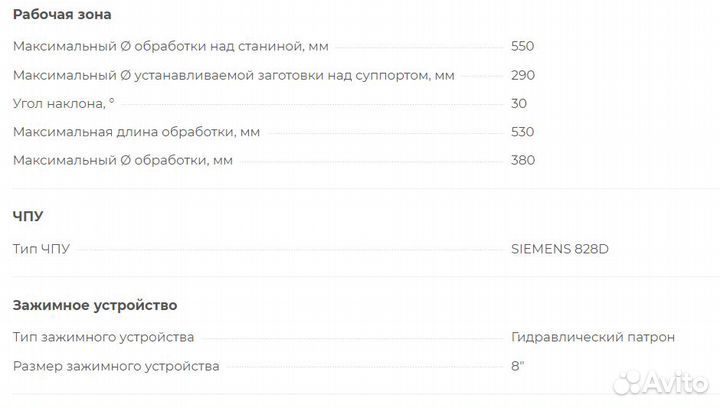Viewport: 720px width, 408px height.
Task: Select the "SIEMENS 828D" value
Action: [559, 249]
